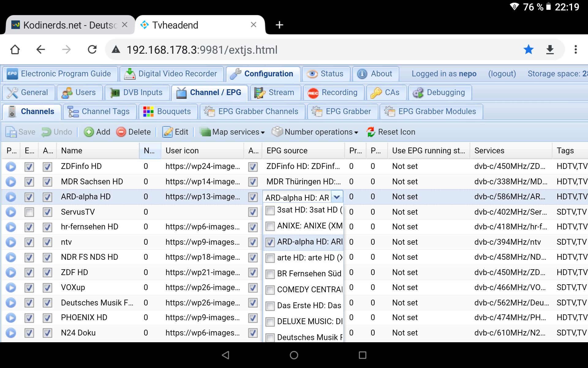Play the ZDF HD channel
Image resolution: width=588 pixels, height=368 pixels.
coord(11,272)
